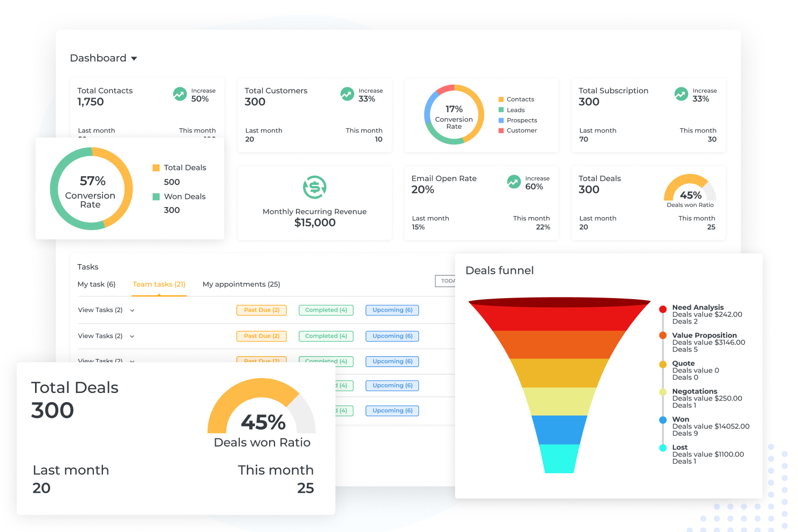
Task: Click the Upcoming badge in top task row
Action: click(392, 310)
